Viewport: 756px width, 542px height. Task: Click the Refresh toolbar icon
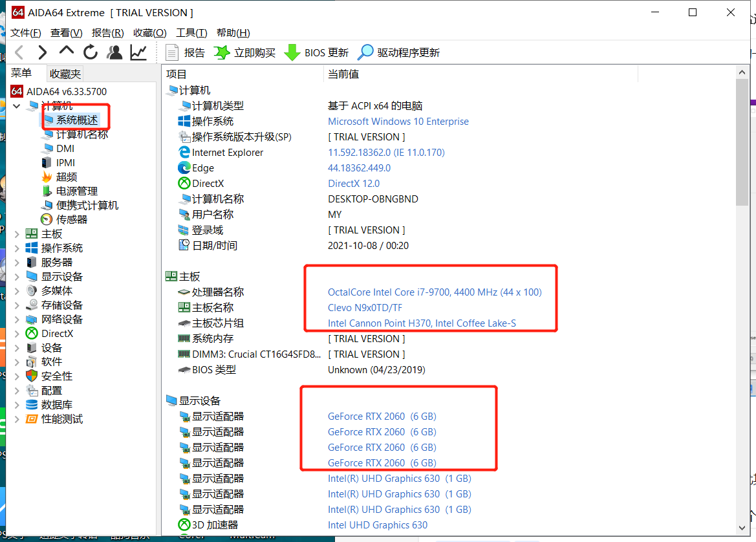(x=90, y=52)
